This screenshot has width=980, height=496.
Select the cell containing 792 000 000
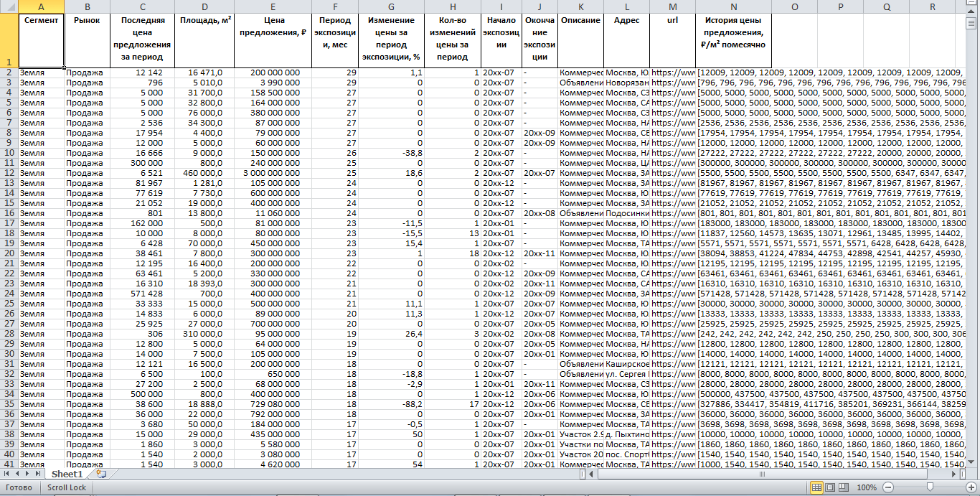tap(273, 414)
